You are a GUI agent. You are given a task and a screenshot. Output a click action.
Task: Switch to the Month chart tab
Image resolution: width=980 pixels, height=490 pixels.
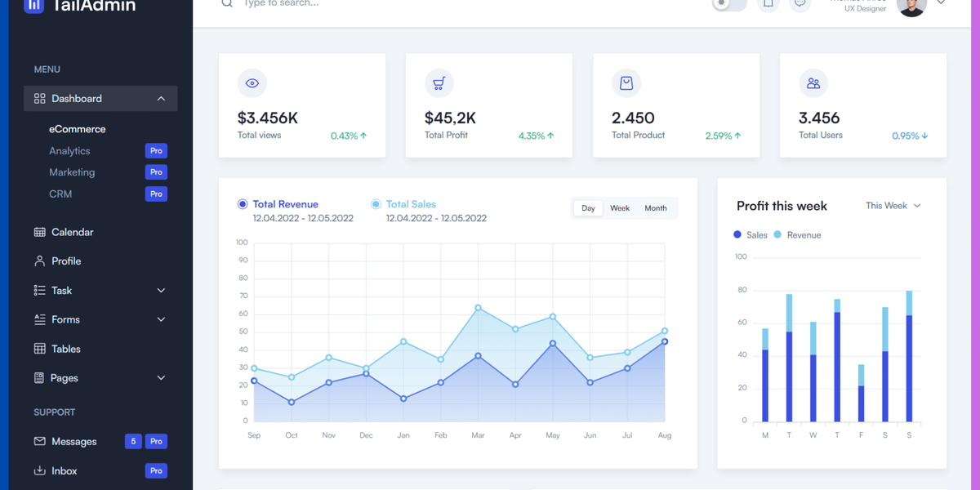point(656,208)
